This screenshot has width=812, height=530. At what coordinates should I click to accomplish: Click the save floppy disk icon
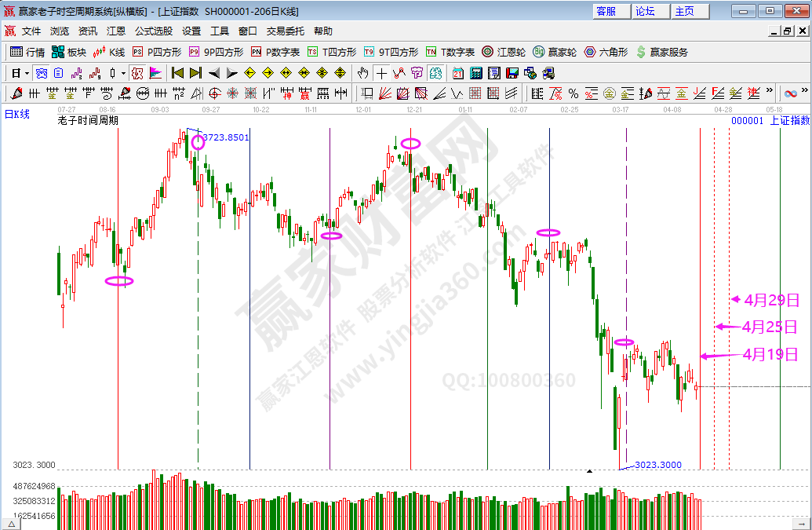coord(512,73)
